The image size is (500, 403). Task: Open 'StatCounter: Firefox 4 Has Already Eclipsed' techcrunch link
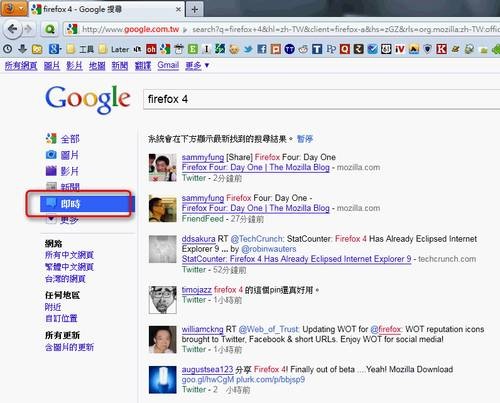coord(296,259)
